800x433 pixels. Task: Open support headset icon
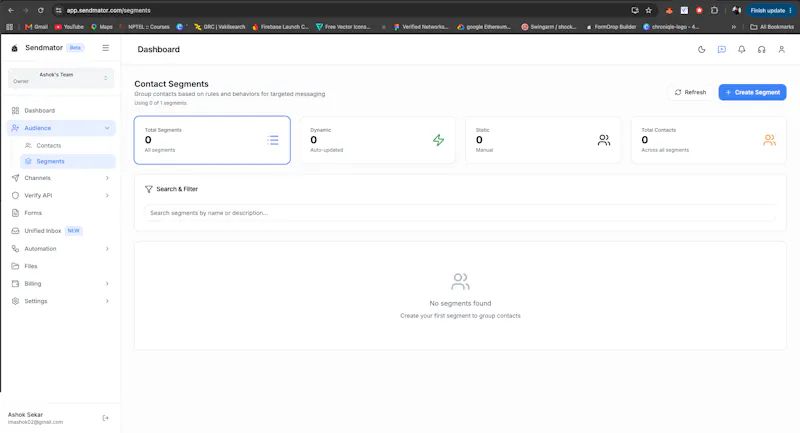pos(761,49)
